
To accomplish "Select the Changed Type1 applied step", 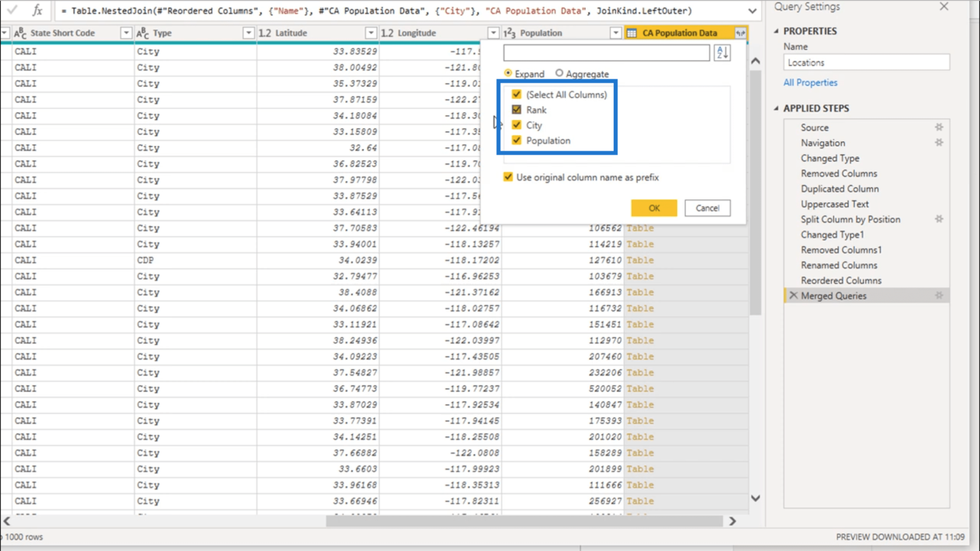I will tap(832, 234).
